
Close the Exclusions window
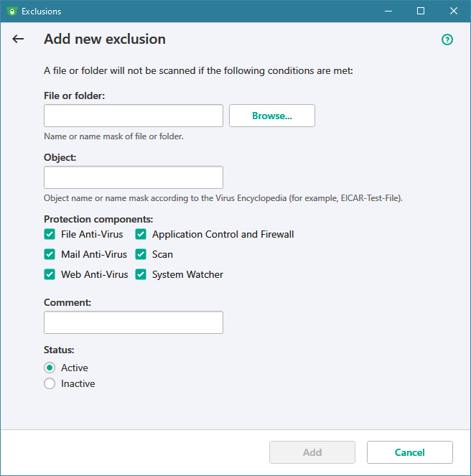[x=454, y=11]
